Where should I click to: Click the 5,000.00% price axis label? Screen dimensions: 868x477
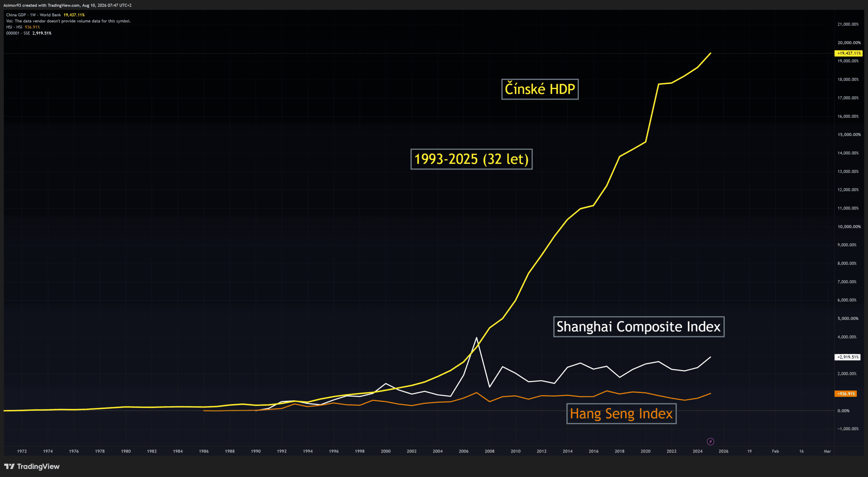tap(848, 319)
